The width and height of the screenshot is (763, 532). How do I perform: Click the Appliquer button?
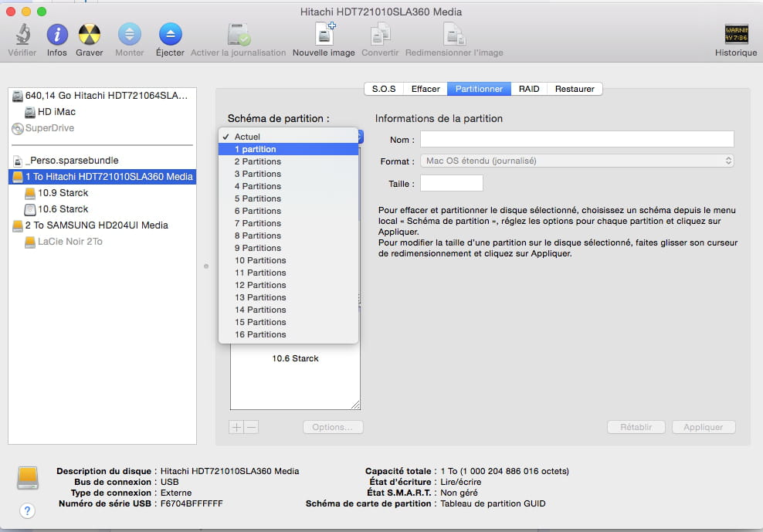(x=704, y=427)
